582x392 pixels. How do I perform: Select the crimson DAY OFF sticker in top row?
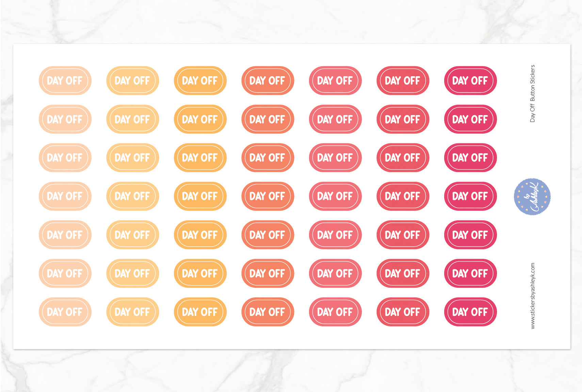point(470,81)
